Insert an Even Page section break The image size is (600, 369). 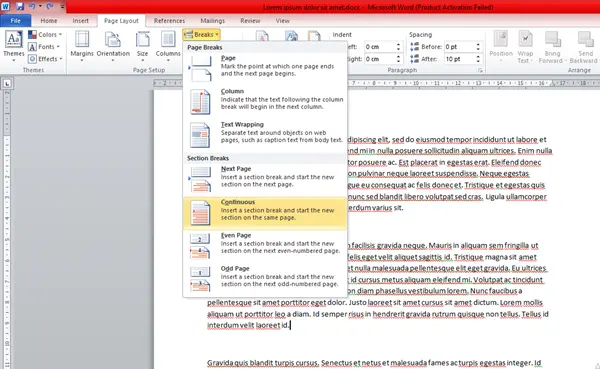(265, 246)
